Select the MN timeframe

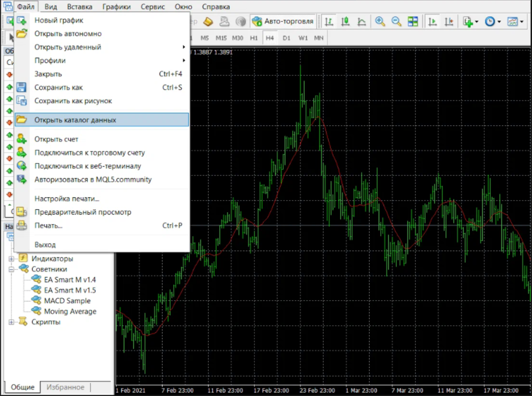click(318, 38)
